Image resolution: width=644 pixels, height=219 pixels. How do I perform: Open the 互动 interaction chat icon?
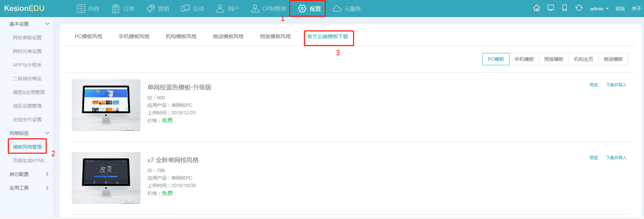tap(185, 8)
